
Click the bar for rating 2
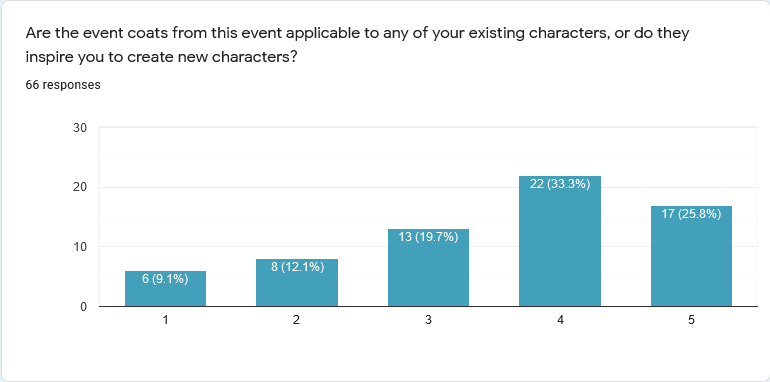297,283
